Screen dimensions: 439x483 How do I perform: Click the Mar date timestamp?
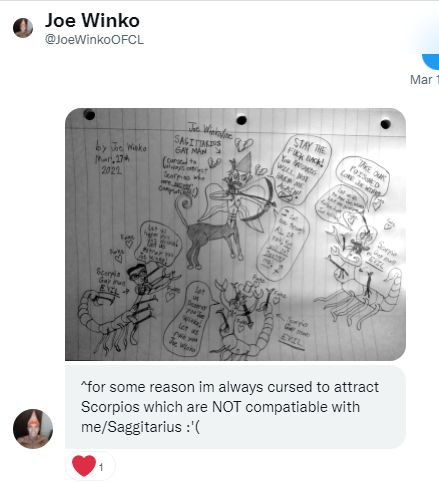click(x=424, y=80)
